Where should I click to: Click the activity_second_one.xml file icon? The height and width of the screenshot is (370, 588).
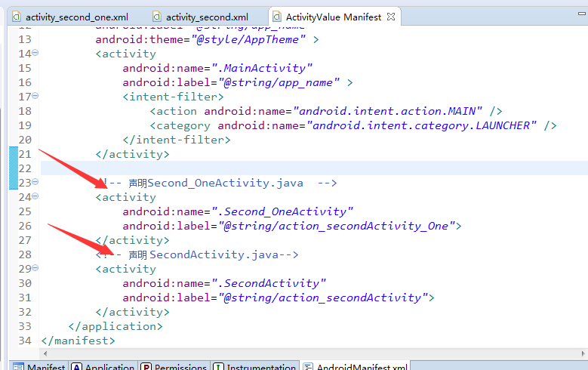[16, 17]
